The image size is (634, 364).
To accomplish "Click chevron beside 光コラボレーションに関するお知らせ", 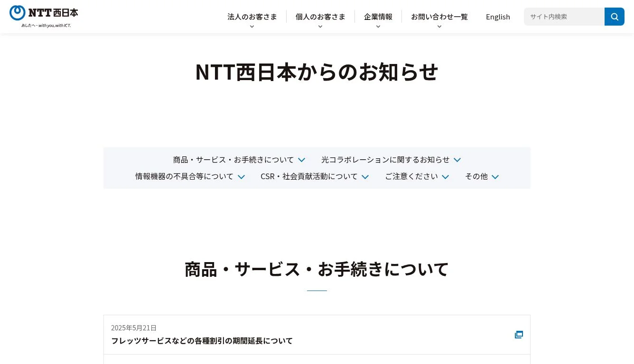I will pos(457,160).
